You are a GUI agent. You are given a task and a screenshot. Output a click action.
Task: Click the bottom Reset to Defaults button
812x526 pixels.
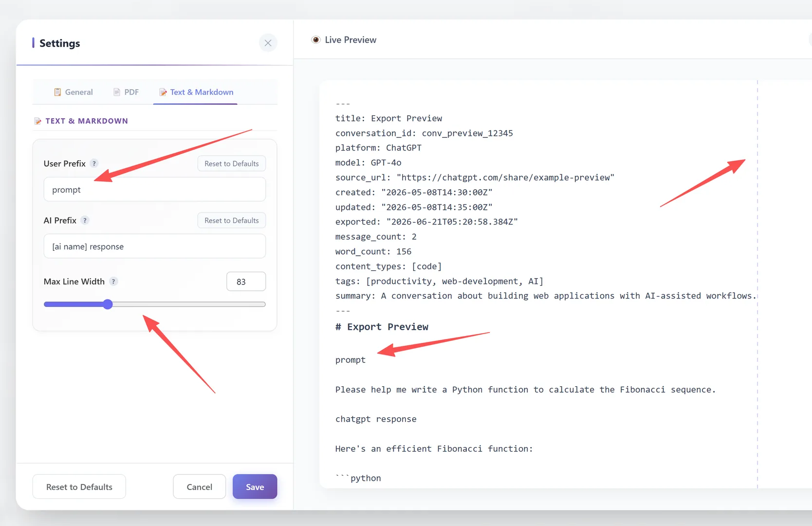pos(79,487)
